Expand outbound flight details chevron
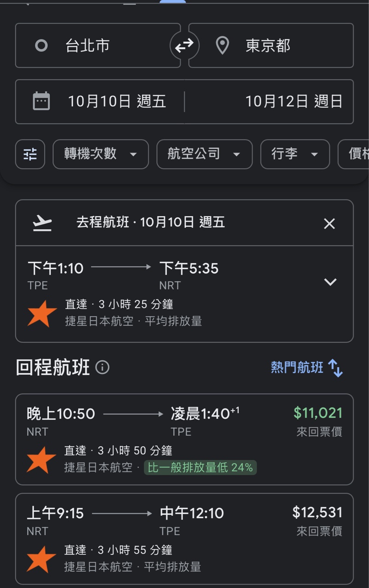 point(330,282)
